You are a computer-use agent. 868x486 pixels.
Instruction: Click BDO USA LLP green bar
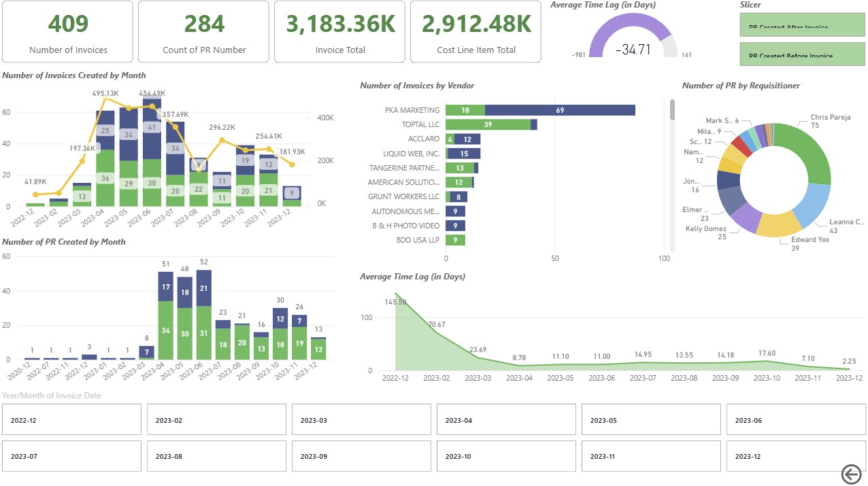(x=455, y=240)
